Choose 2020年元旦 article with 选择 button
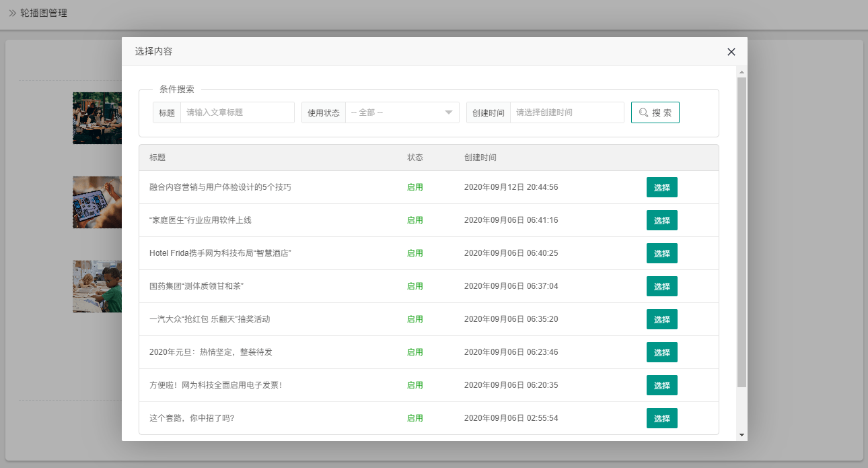 tap(661, 352)
